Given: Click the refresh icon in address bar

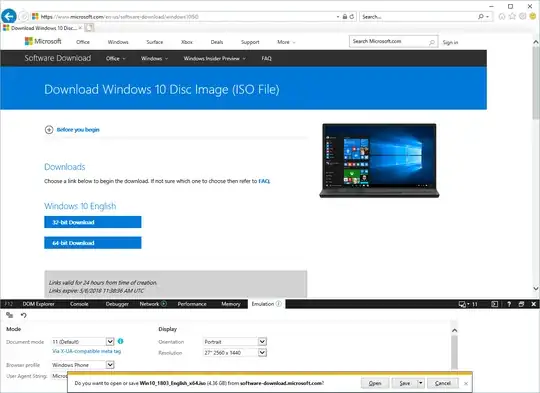Looking at the screenshot, I should point(352,17).
